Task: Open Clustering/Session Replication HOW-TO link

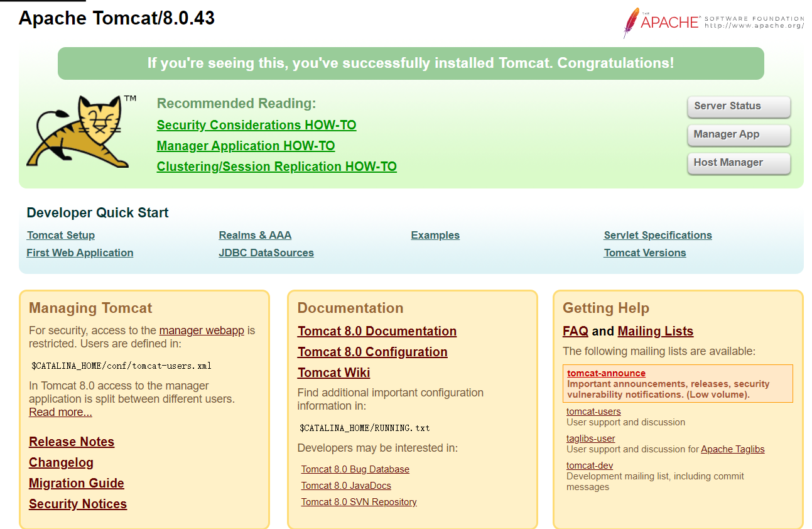Action: click(x=276, y=166)
